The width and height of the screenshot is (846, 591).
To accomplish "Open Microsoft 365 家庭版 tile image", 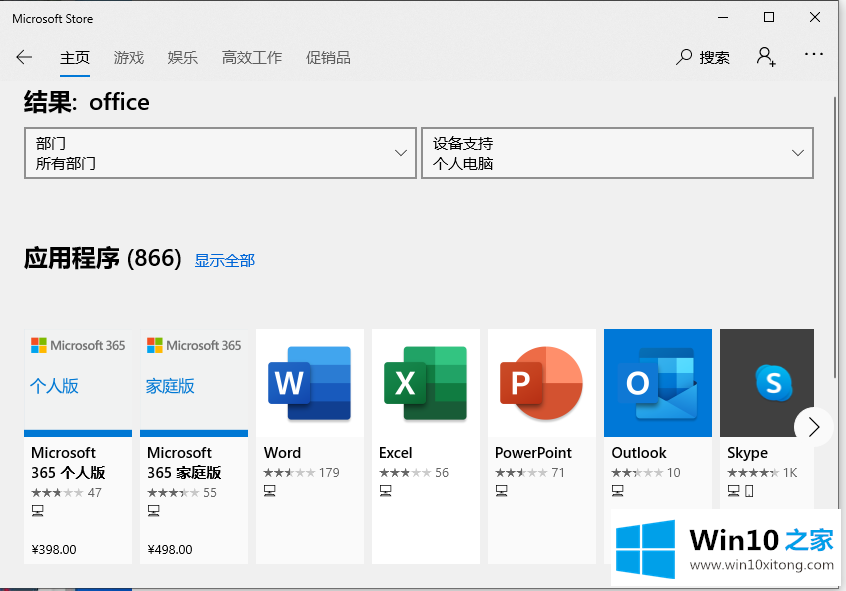I will point(194,383).
